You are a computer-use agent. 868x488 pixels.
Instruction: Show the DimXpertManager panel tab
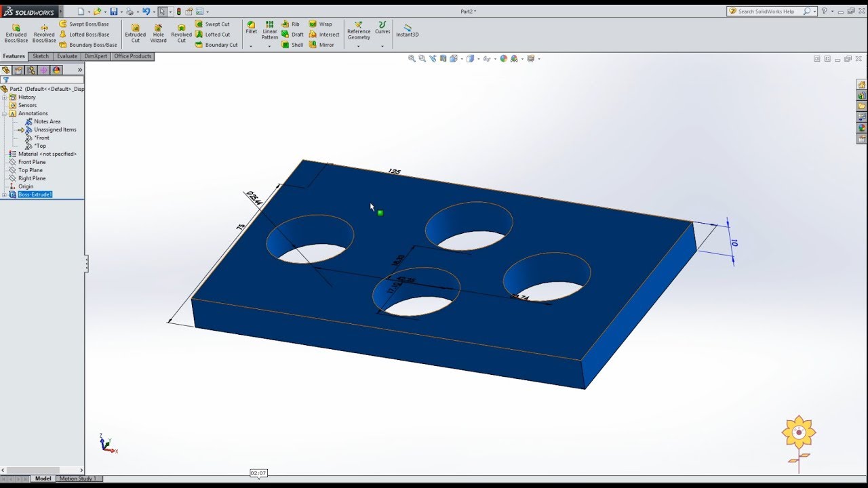coord(44,70)
